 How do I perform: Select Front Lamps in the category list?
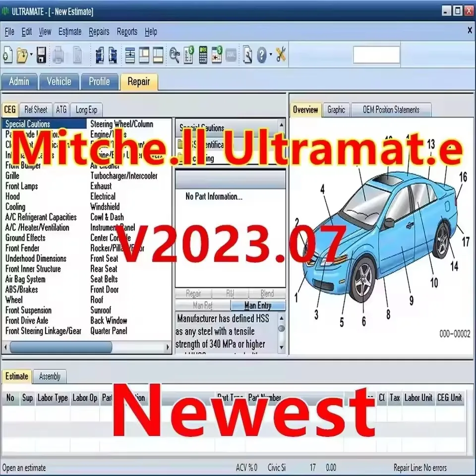pyautogui.click(x=22, y=186)
